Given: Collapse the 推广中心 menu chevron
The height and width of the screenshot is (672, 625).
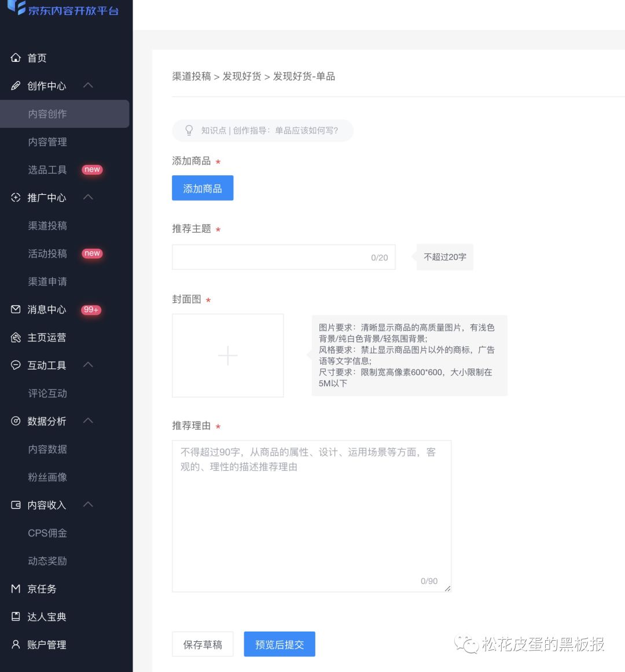Looking at the screenshot, I should point(88,197).
